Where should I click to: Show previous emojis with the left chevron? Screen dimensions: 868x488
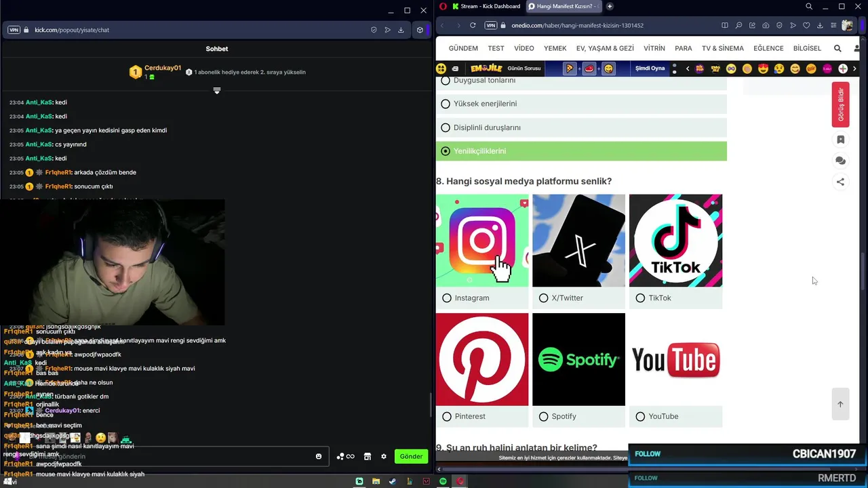tap(688, 68)
